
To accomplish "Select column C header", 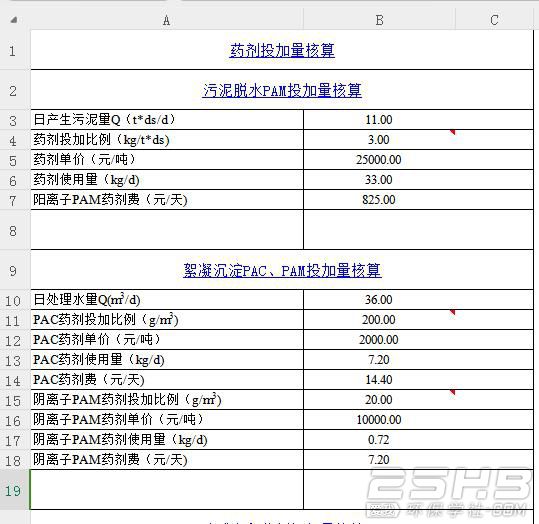I will [494, 20].
